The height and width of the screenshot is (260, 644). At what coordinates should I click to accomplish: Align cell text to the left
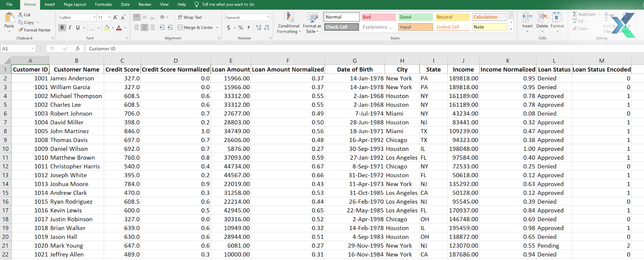(137, 28)
